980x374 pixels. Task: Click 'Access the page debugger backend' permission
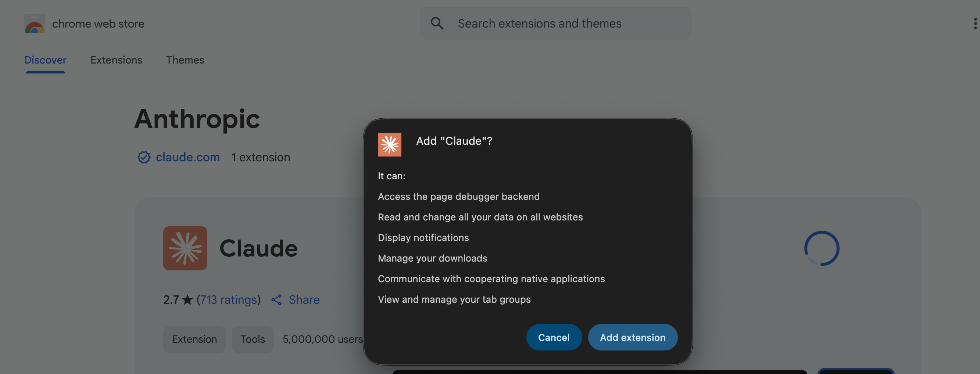coord(458,197)
